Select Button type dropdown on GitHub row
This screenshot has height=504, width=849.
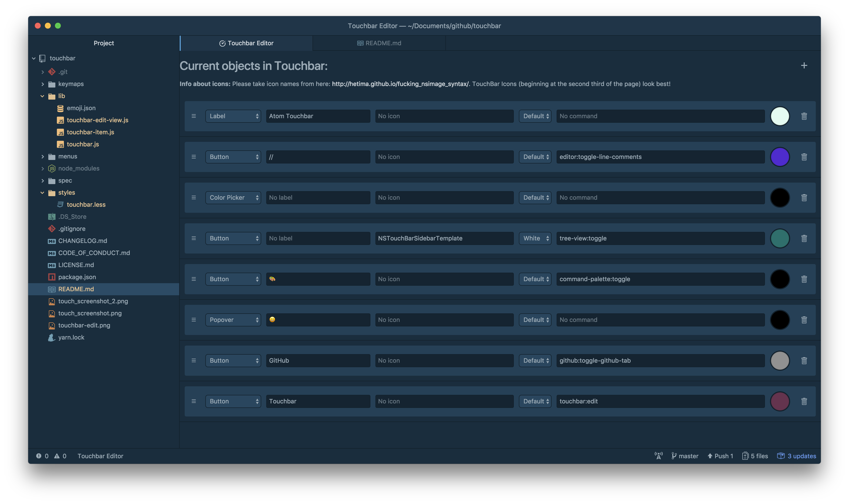click(232, 360)
